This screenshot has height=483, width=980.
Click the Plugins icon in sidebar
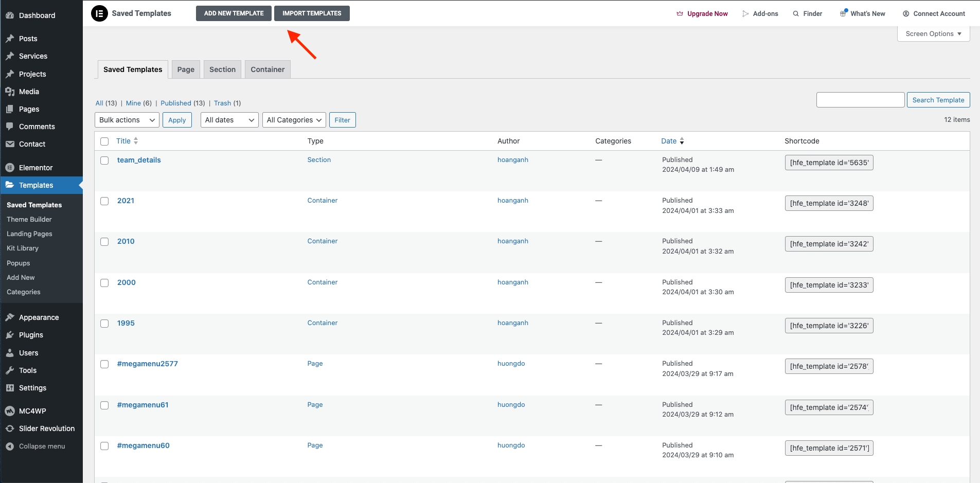[x=10, y=335]
